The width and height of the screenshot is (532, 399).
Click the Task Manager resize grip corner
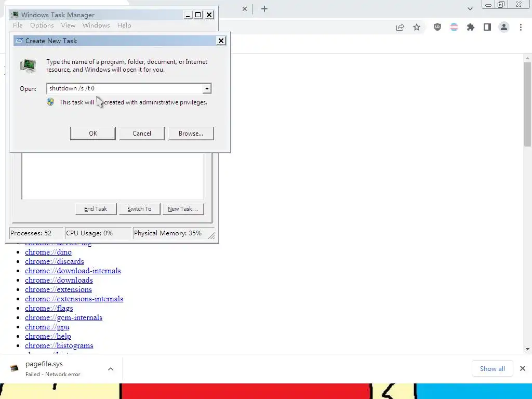211,236
